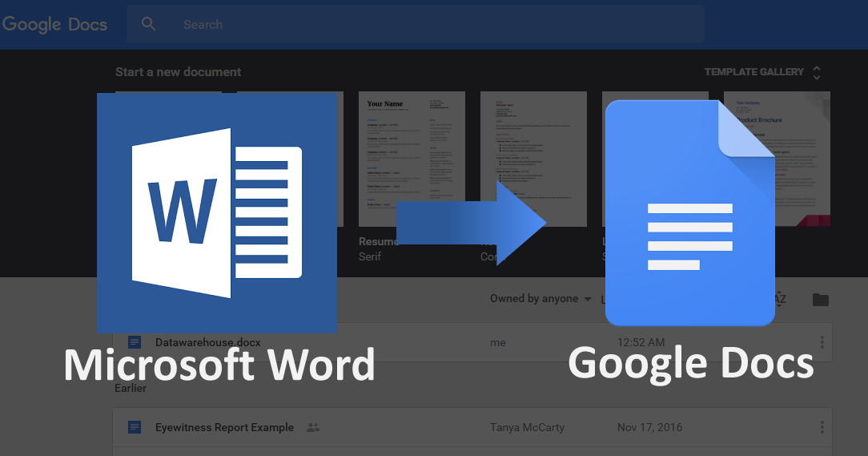Click the shared people icon on Eyewitness Report
The height and width of the screenshot is (456, 868).
313,428
